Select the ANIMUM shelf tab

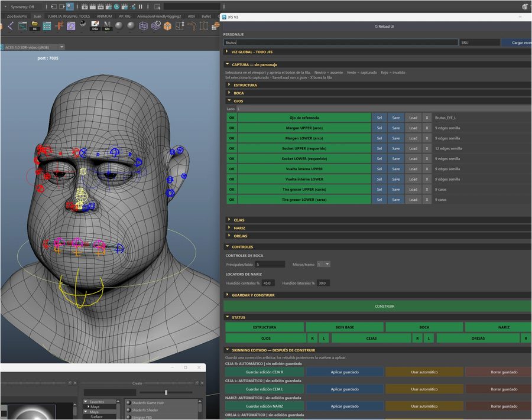pyautogui.click(x=104, y=17)
